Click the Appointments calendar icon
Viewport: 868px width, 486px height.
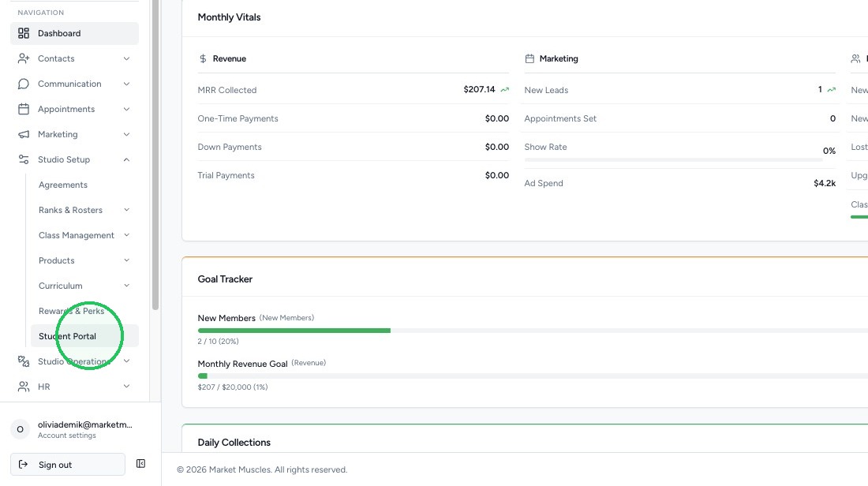23,109
